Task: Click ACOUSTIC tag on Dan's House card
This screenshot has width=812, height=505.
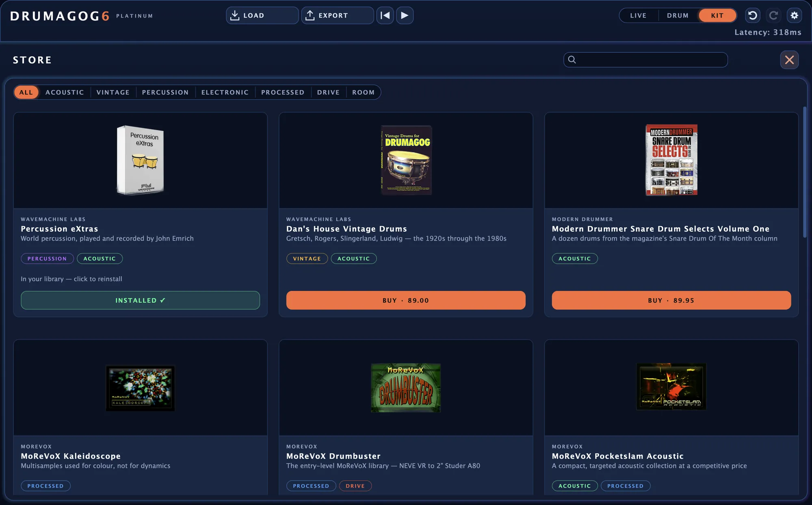Action: click(x=354, y=258)
